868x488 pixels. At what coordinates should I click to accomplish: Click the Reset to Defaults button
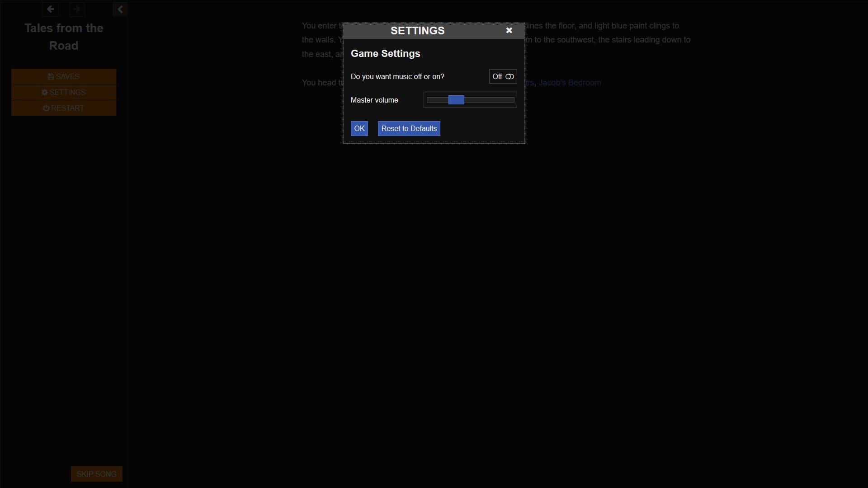pos(409,128)
